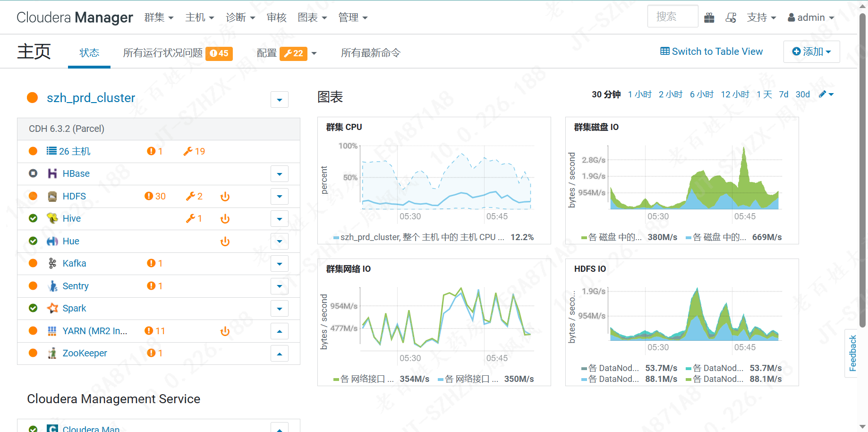Open 所有运行状况问题 tab

click(178, 53)
